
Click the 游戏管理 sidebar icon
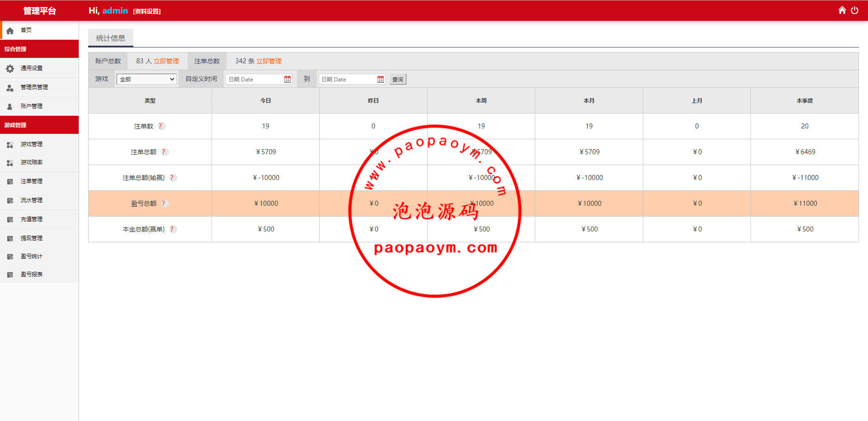pyautogui.click(x=10, y=145)
